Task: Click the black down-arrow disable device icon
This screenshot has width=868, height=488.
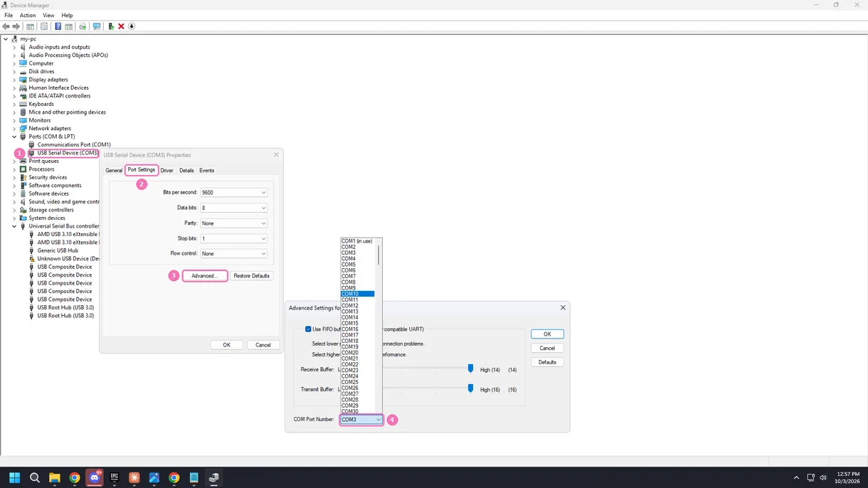Action: tap(132, 26)
